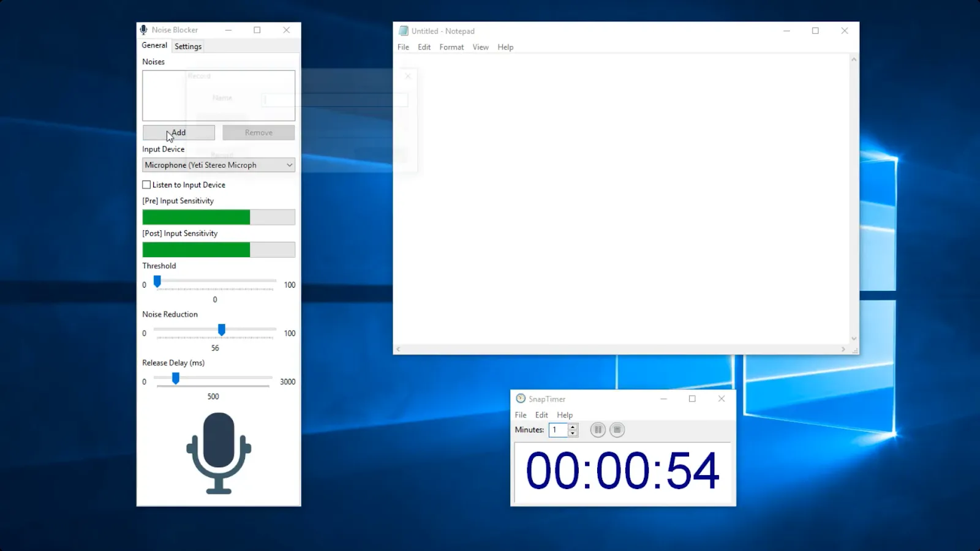Minimize the SnapTimer window
Viewport: 980px width, 551px height.
(663, 399)
